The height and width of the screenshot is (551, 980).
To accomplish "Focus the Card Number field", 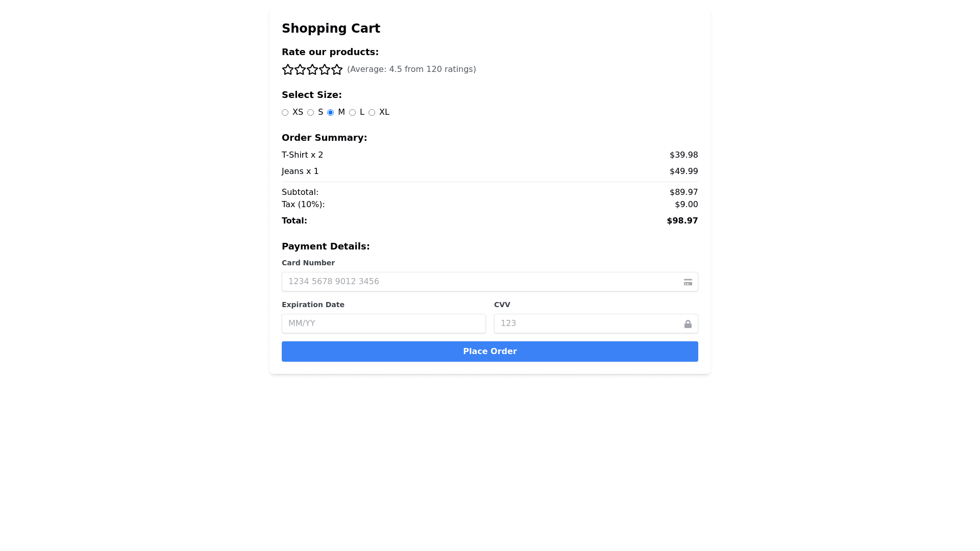I will click(x=480, y=282).
